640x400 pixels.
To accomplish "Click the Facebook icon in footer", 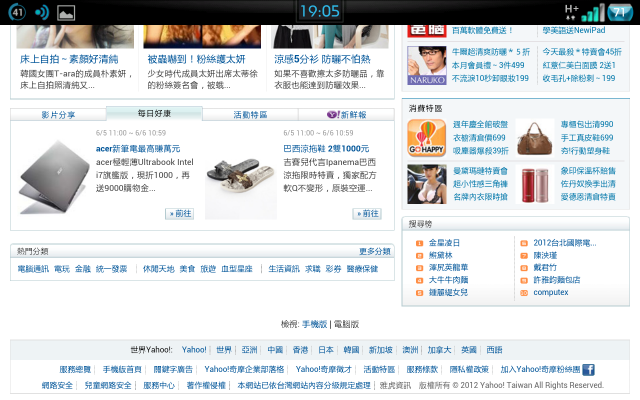I will (x=588, y=370).
